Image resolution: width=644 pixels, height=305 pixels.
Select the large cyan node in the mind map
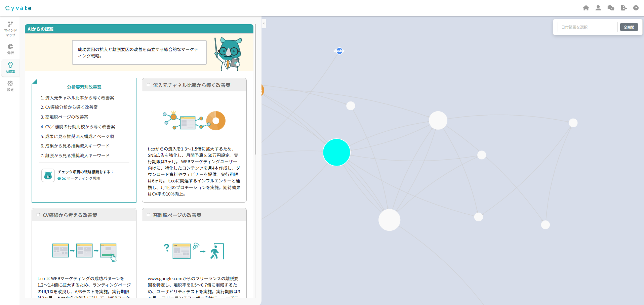tap(336, 152)
